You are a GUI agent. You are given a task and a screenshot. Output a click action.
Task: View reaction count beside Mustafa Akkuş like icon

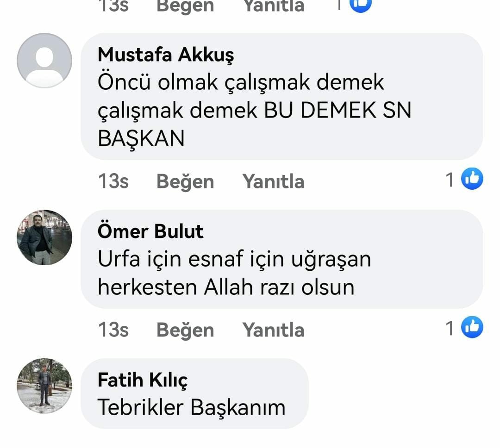click(450, 180)
